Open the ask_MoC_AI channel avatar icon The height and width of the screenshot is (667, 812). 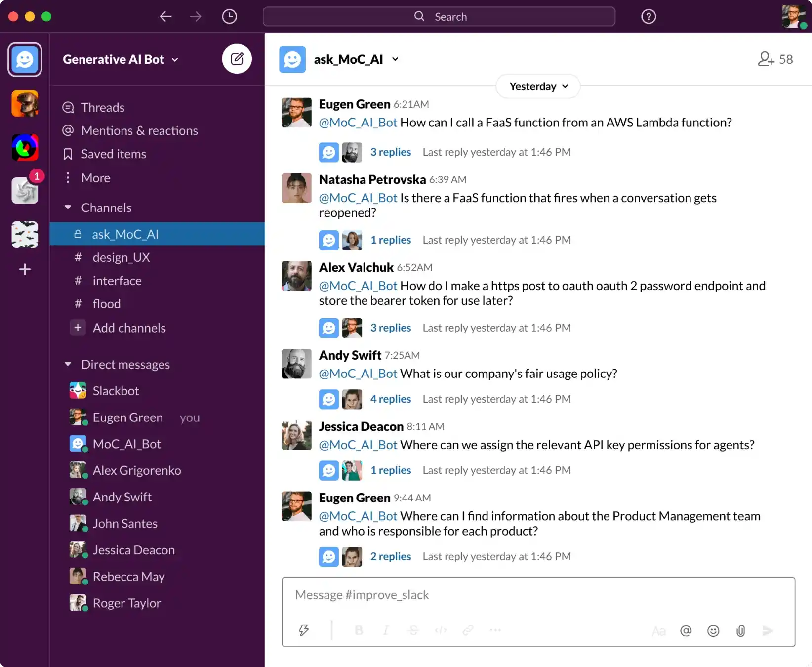tap(292, 60)
